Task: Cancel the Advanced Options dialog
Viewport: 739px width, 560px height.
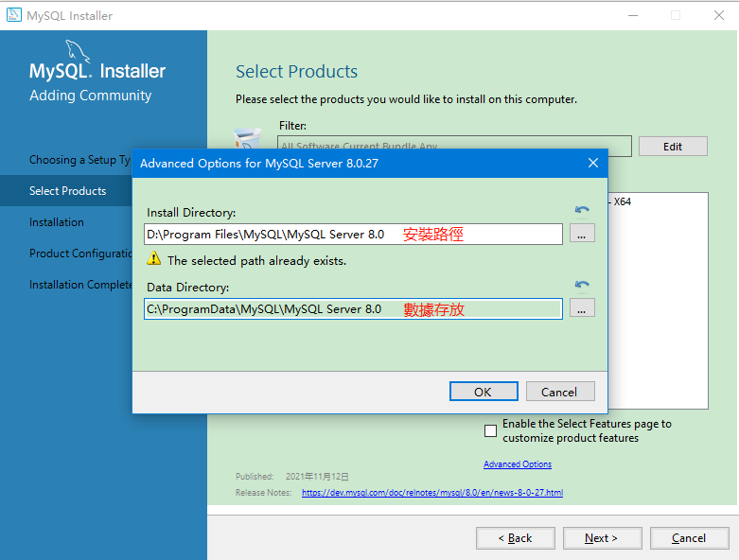Action: tap(560, 392)
